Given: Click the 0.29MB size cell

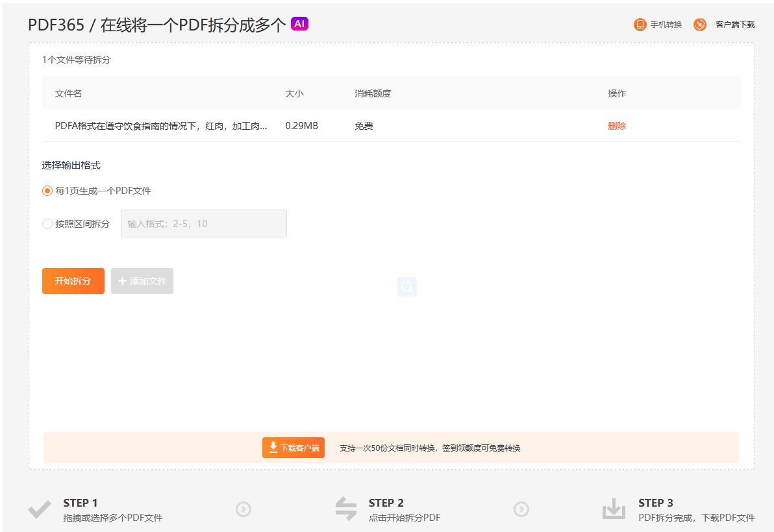Looking at the screenshot, I should (301, 126).
